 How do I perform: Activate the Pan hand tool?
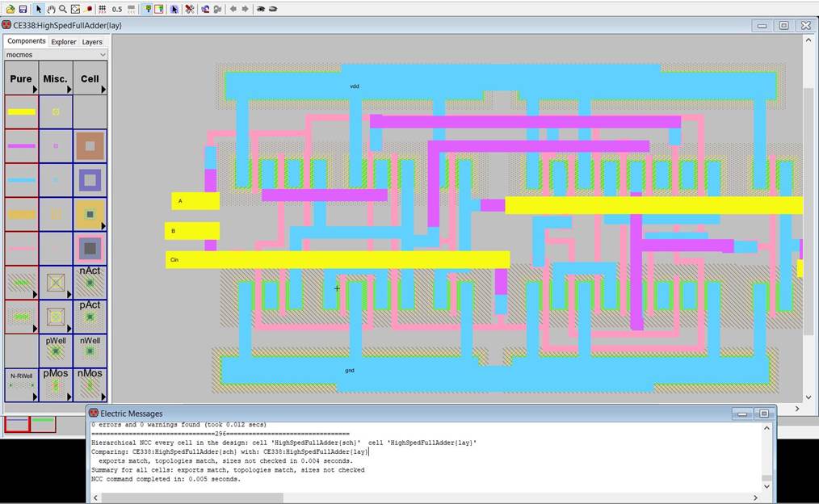coord(50,9)
